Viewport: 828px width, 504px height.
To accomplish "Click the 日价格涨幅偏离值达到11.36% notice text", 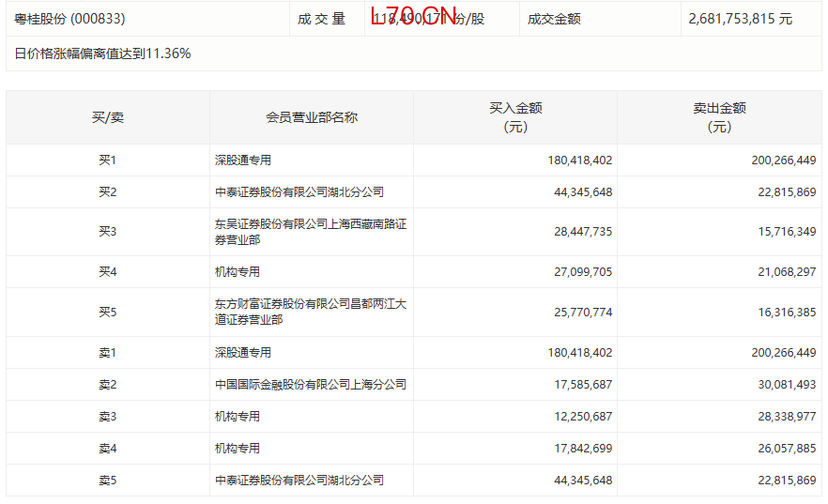I will point(103,53).
